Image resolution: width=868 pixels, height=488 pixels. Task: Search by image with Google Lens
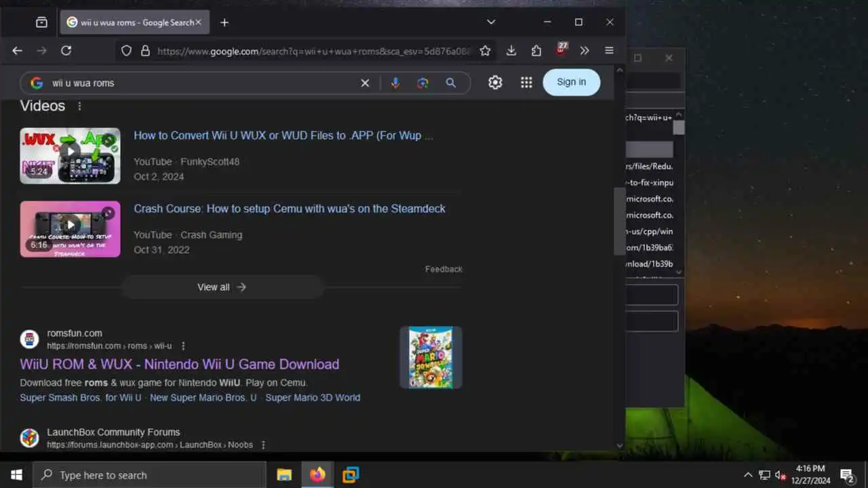[x=423, y=83]
